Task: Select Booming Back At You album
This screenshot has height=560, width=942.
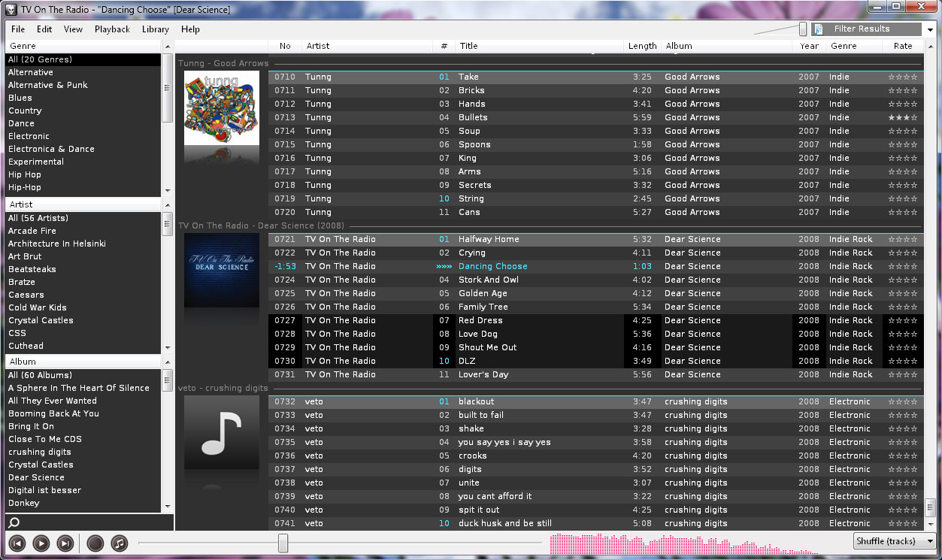Action: 83,413
